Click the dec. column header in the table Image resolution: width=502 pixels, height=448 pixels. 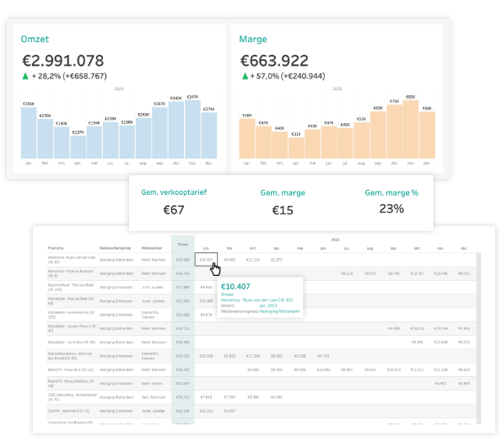[464, 248]
